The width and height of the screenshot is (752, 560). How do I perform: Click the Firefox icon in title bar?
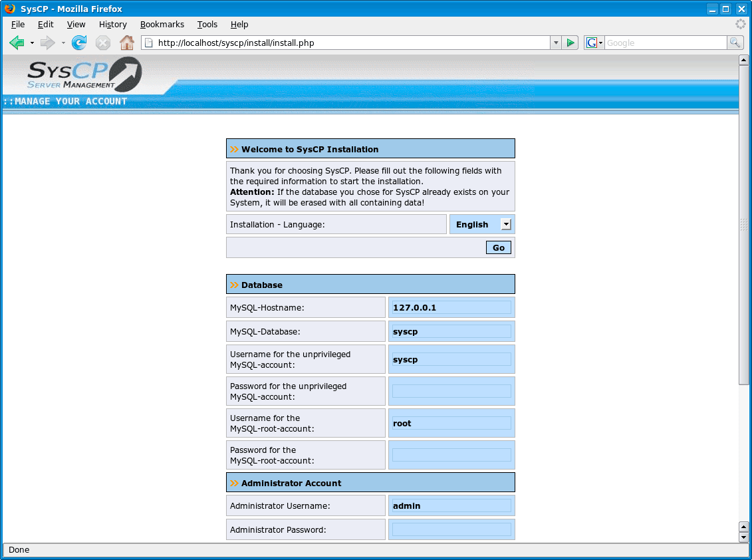9,9
